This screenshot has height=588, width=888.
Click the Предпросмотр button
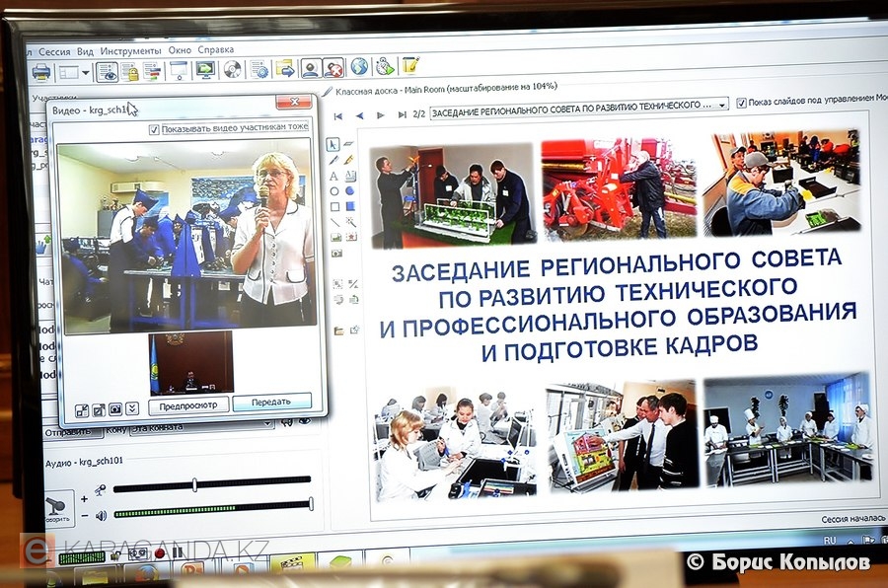pos(188,404)
